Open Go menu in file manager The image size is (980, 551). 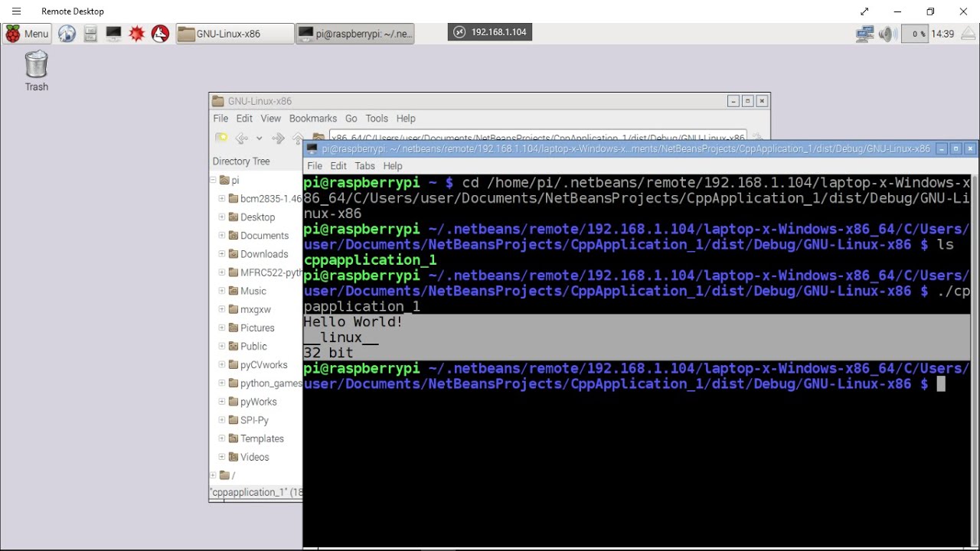pos(351,119)
